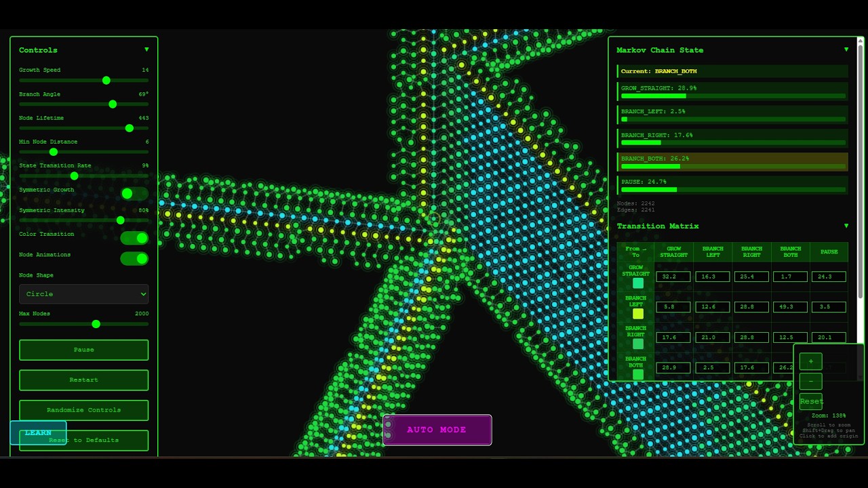The width and height of the screenshot is (868, 488).
Task: Click the BRANCH LEFT row yellow swatch
Action: tap(637, 314)
